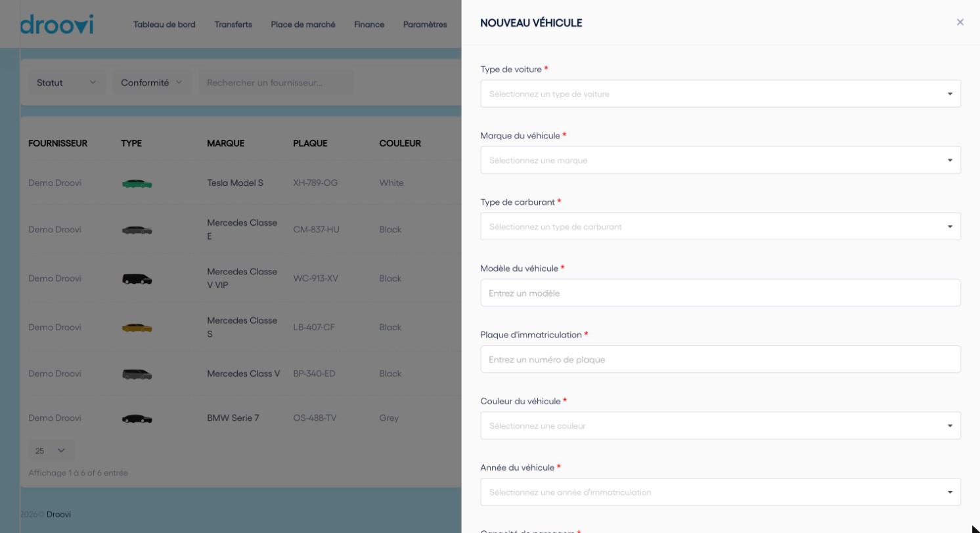Click the green Tesla Model S car icon

tap(137, 184)
